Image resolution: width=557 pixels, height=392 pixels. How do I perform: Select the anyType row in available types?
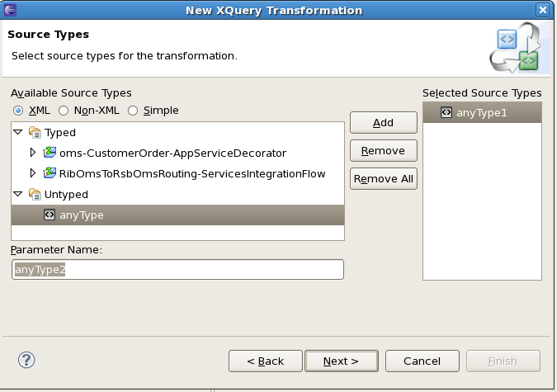[177, 215]
